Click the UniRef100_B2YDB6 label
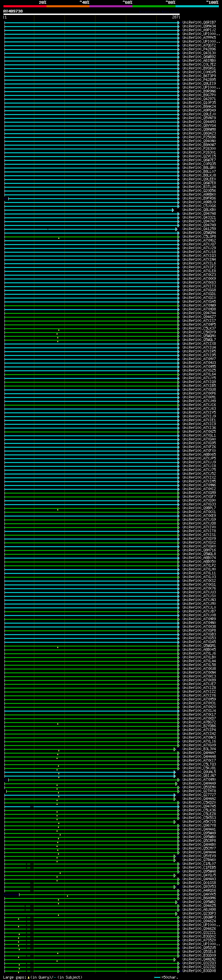This screenshot has height=980, width=222. point(199,726)
